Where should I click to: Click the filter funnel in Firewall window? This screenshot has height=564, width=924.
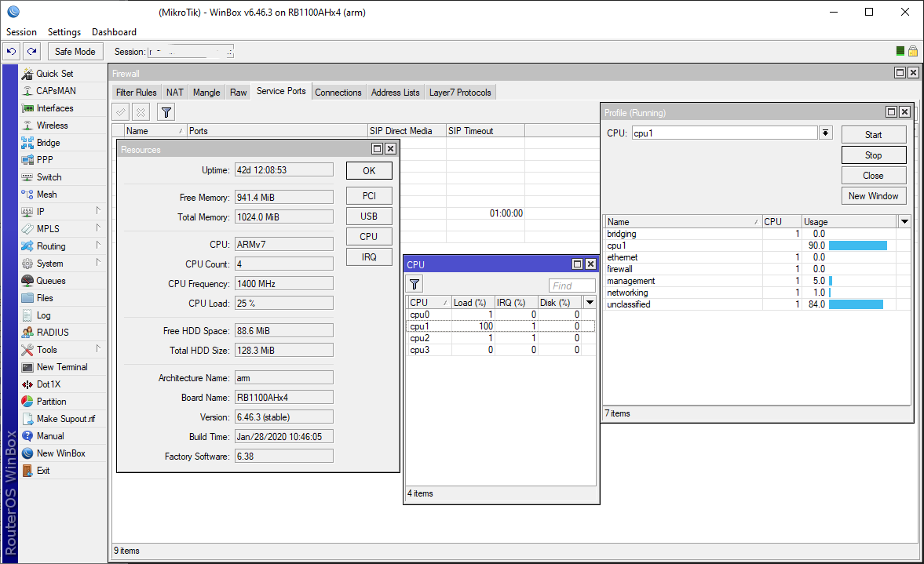[166, 112]
